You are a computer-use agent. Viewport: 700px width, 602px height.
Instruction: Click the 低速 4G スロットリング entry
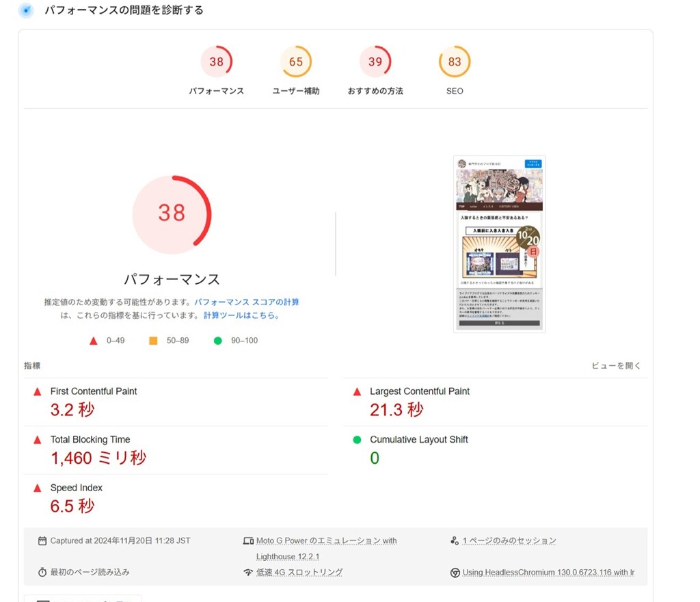click(299, 572)
